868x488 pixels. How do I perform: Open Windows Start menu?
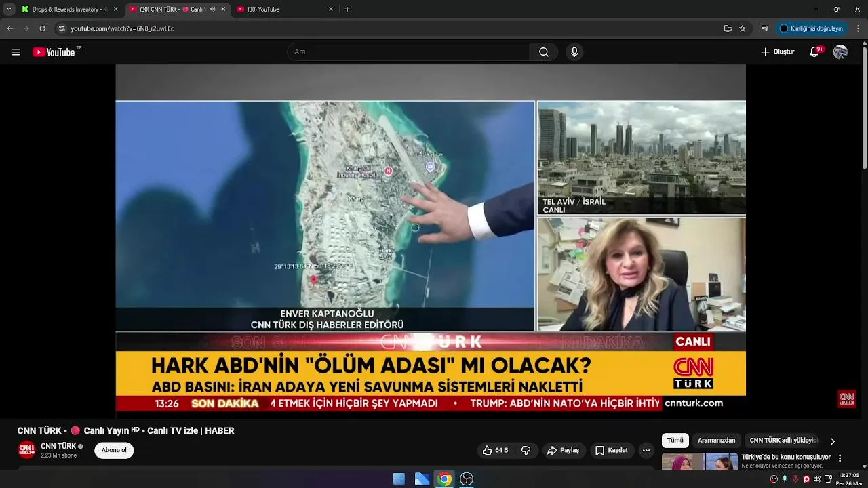click(x=399, y=479)
